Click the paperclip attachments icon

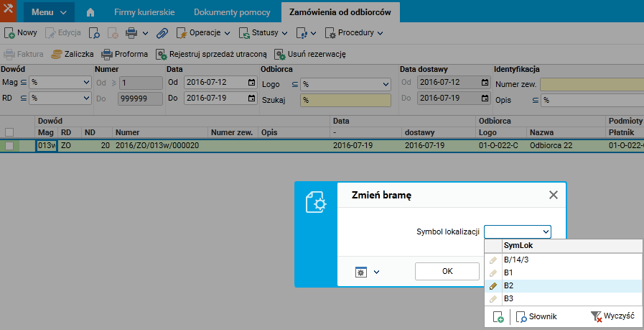(x=162, y=33)
